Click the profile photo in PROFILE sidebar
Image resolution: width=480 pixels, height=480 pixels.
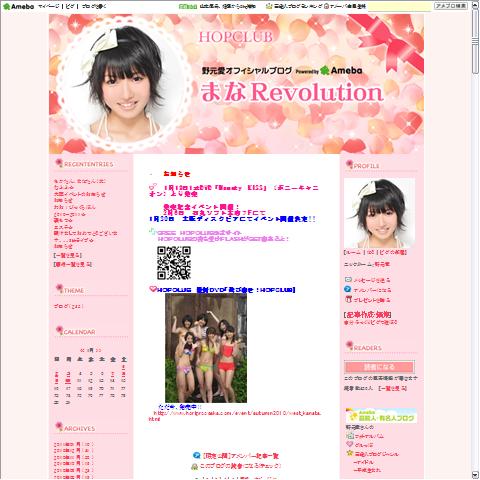[379, 213]
